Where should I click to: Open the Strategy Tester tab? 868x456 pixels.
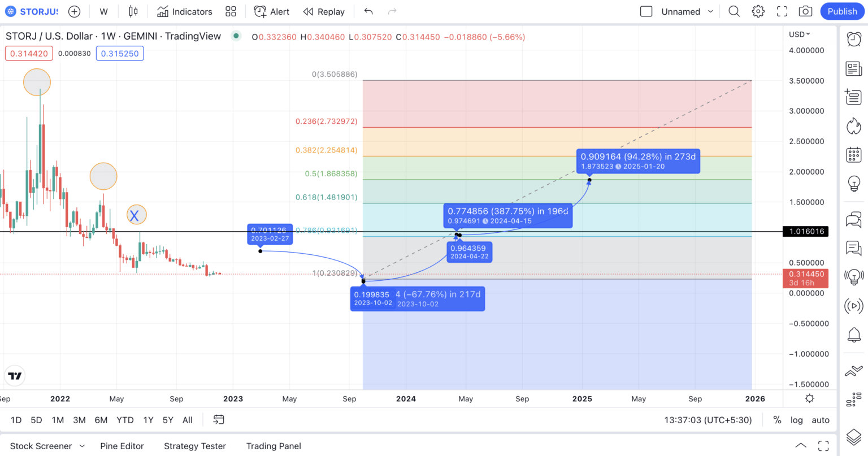[195, 446]
